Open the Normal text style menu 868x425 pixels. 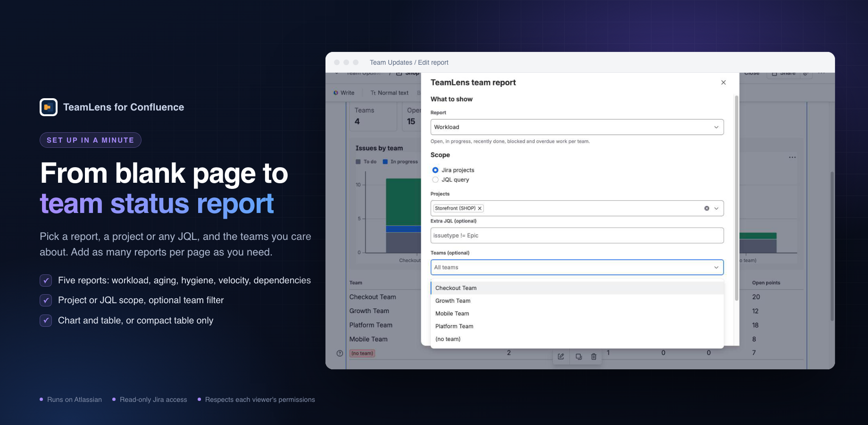[390, 93]
